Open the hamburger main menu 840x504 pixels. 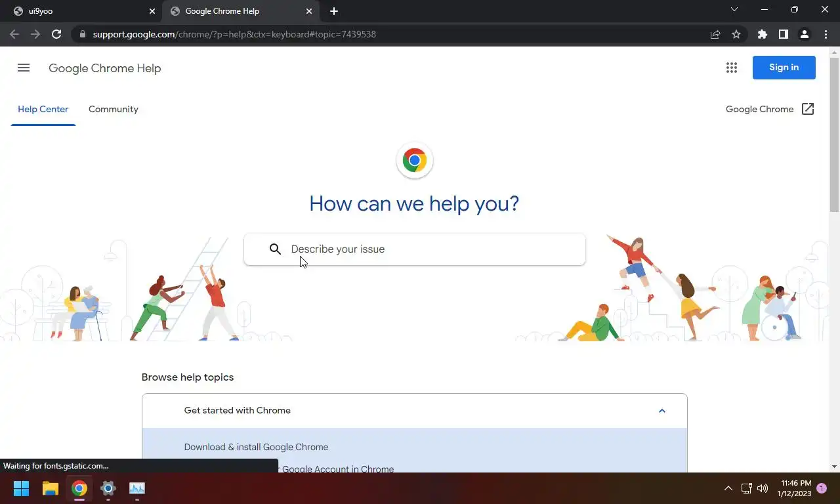coord(24,68)
